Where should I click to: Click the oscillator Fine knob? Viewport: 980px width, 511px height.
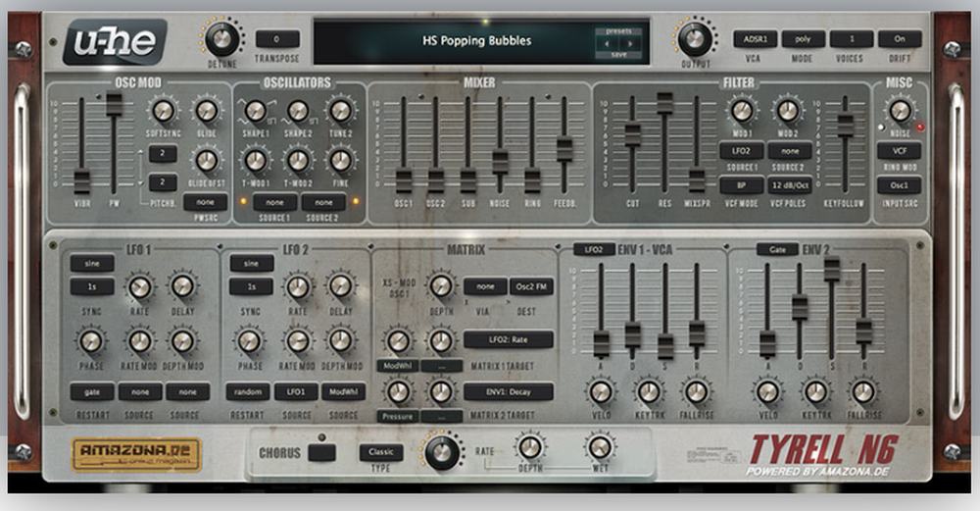(x=341, y=161)
